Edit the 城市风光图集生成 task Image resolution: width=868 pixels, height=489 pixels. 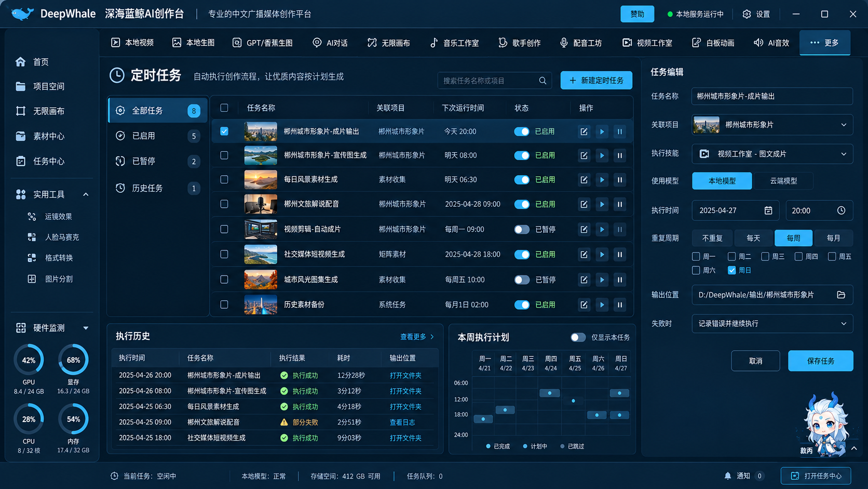584,280
